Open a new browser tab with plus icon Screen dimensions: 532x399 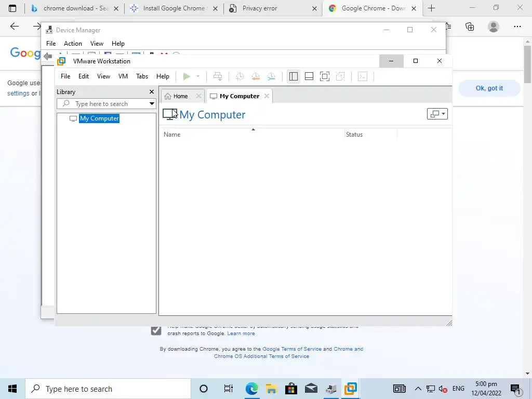[432, 8]
